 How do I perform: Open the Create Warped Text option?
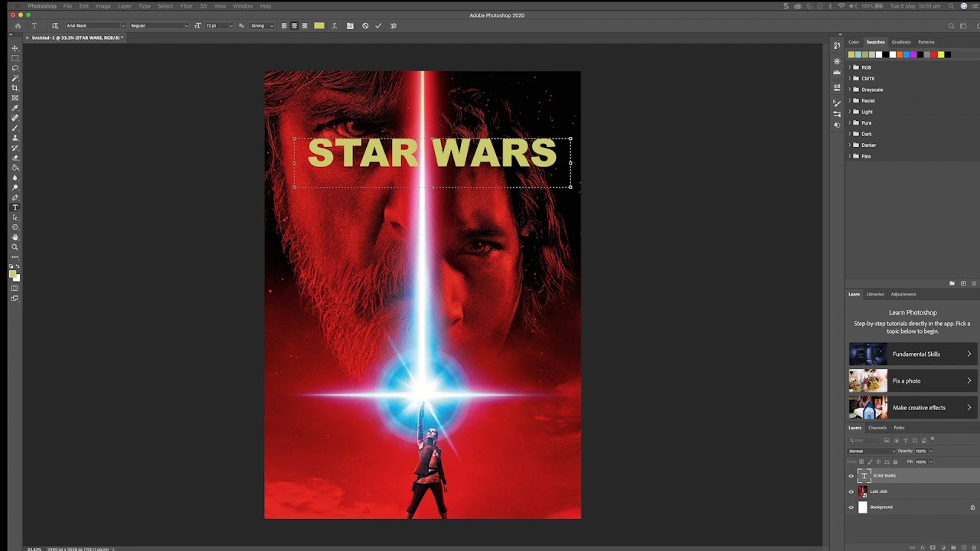335,26
